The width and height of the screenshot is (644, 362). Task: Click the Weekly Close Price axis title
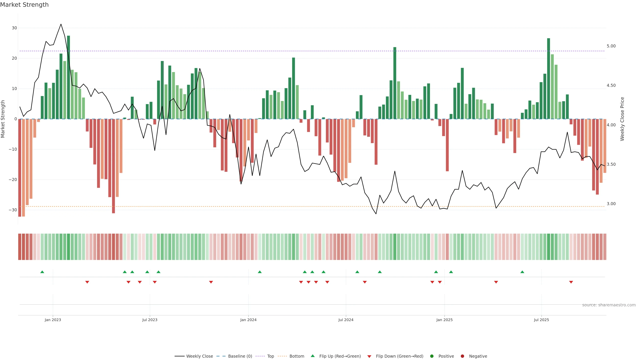click(622, 119)
